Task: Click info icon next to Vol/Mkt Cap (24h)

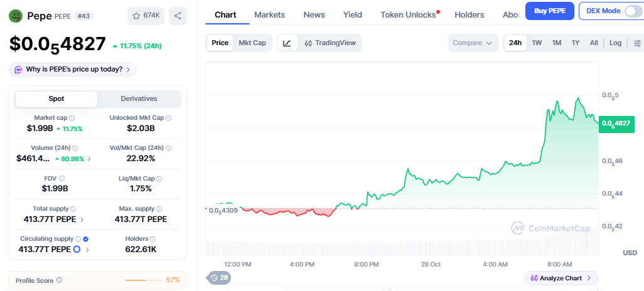Action: coord(168,148)
